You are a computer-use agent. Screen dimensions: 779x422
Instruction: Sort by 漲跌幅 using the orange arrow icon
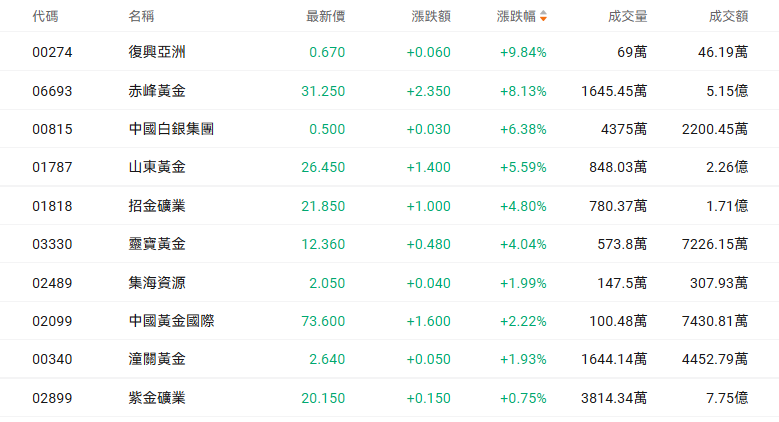pos(543,16)
